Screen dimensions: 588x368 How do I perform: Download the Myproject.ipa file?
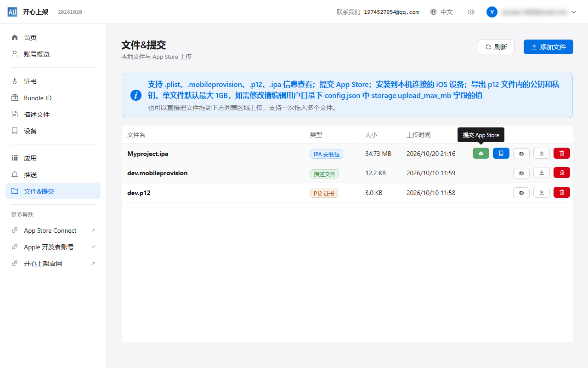click(x=542, y=153)
